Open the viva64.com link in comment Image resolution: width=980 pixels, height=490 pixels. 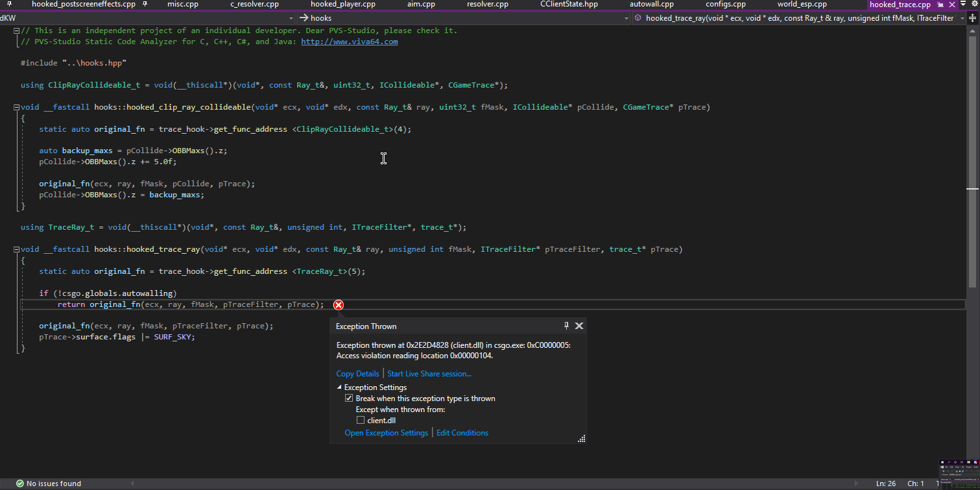[349, 42]
